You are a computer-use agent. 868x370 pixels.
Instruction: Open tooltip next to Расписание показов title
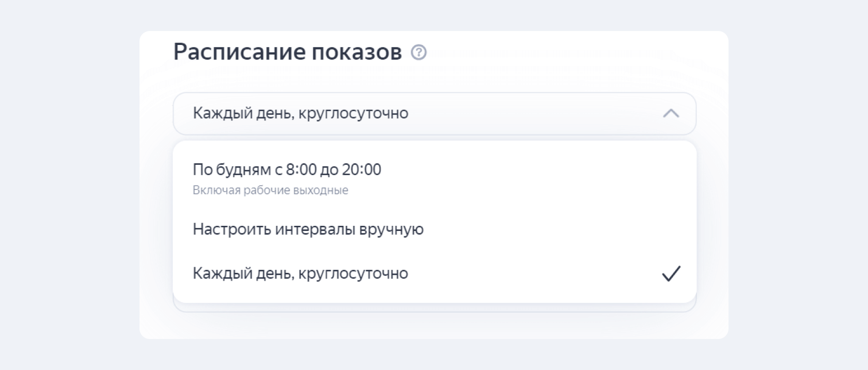point(419,53)
